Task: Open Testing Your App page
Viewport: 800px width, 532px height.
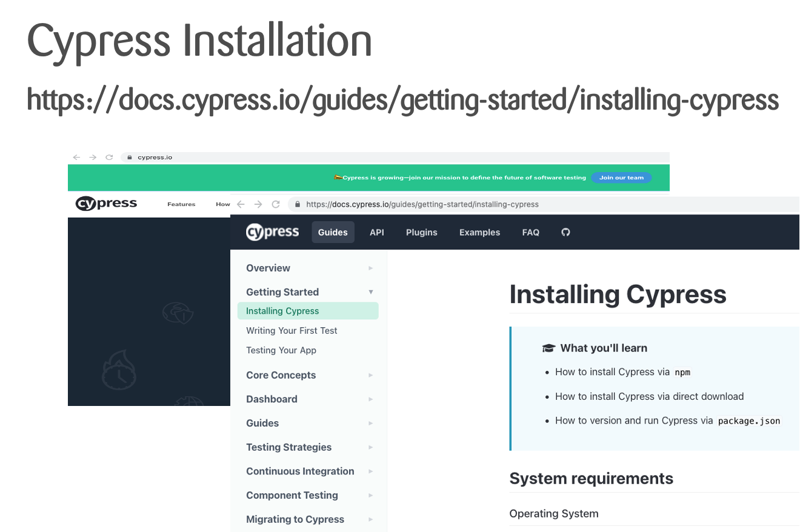Action: 281,350
